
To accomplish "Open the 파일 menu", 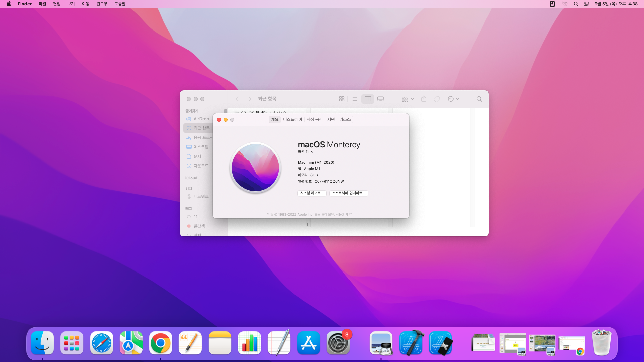I will [42, 4].
